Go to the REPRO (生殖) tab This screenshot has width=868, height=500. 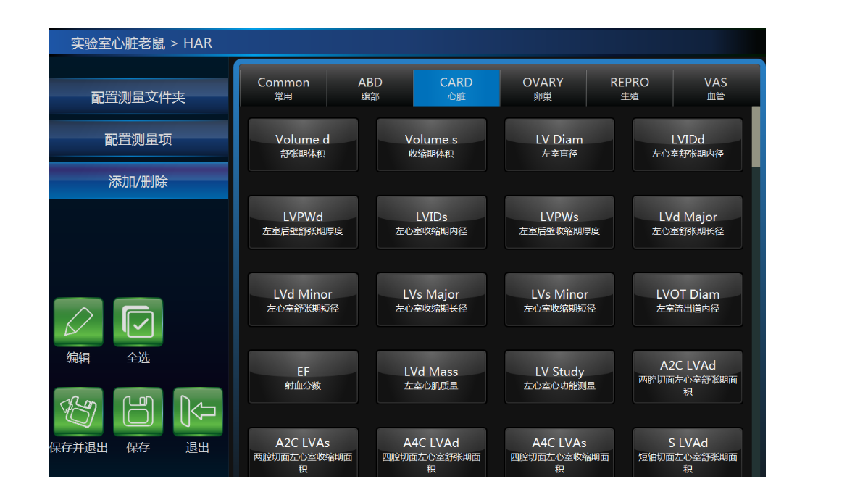tap(629, 88)
